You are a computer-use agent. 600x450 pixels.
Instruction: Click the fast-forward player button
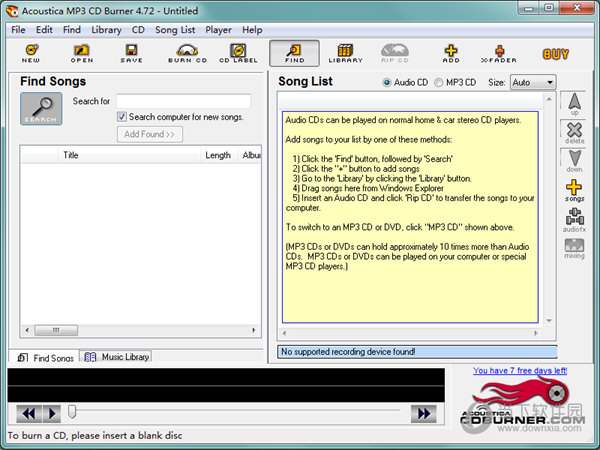coord(423,413)
